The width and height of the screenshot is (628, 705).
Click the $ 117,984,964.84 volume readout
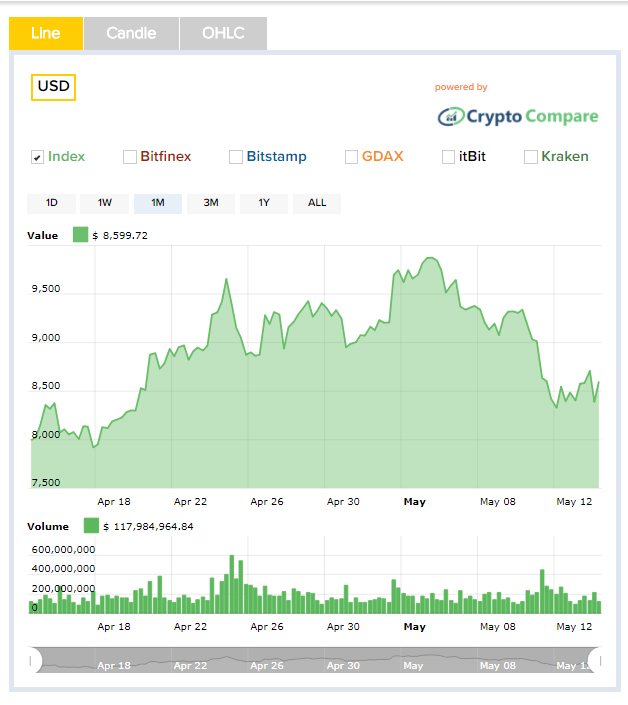tap(149, 527)
